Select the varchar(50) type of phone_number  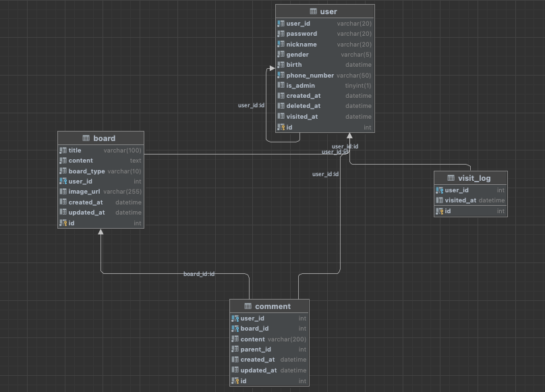click(x=354, y=76)
